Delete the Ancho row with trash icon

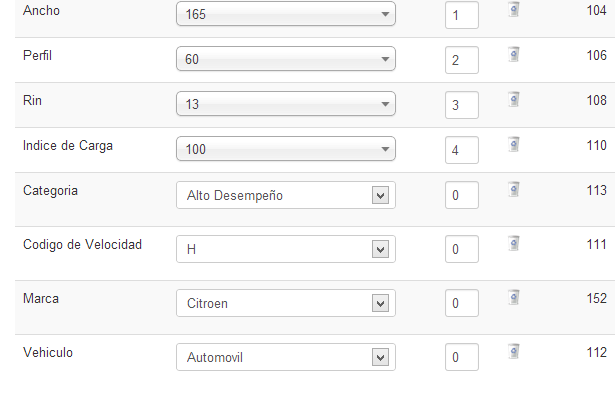tap(514, 9)
